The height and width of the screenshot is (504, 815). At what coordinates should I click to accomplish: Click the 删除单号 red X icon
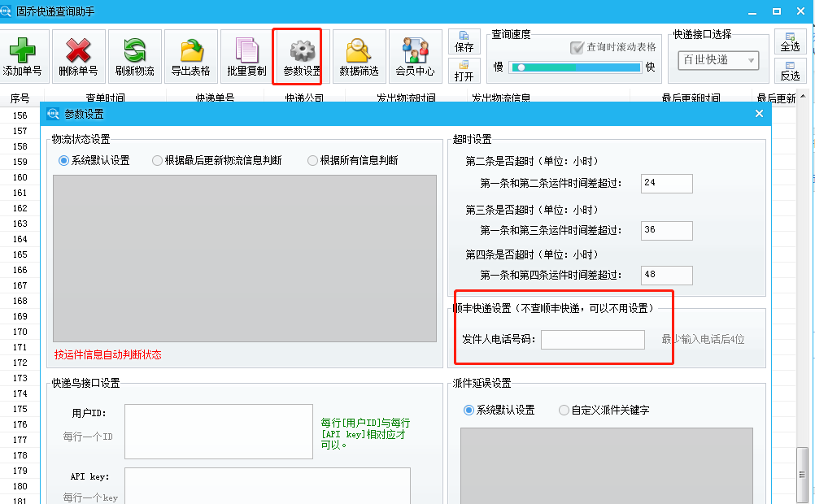point(78,50)
